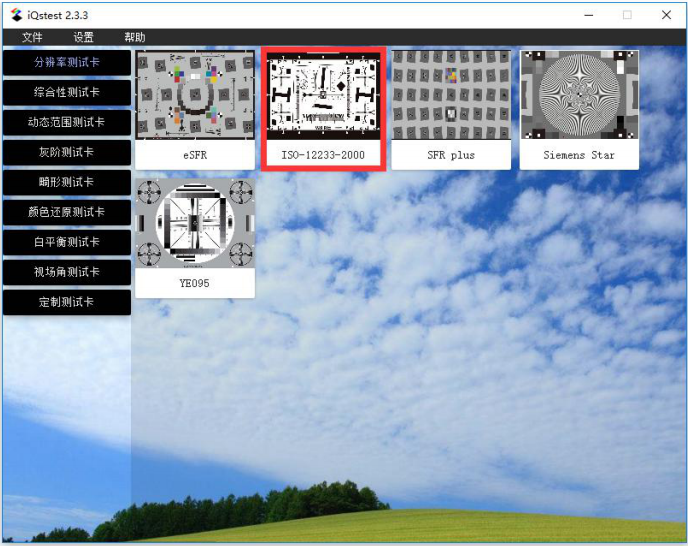This screenshot has height=546, width=688.
Task: Select the 分辨率测试卡 category
Action: pos(67,62)
